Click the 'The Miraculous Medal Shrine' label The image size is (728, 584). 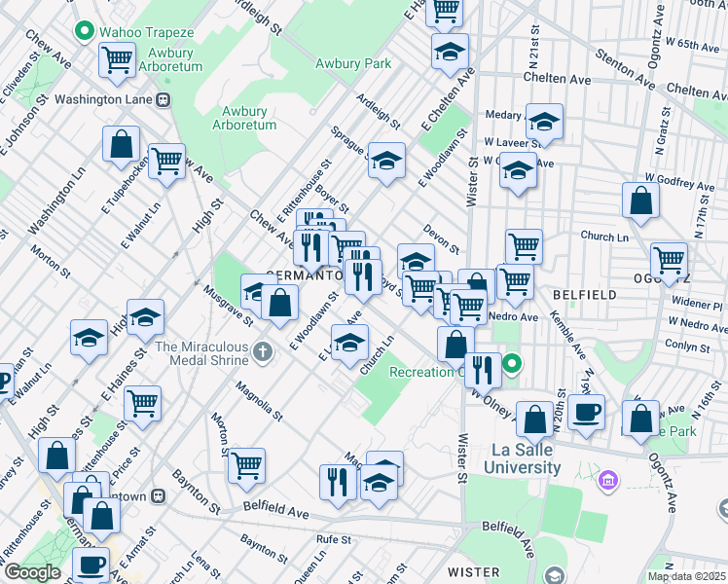(202, 353)
